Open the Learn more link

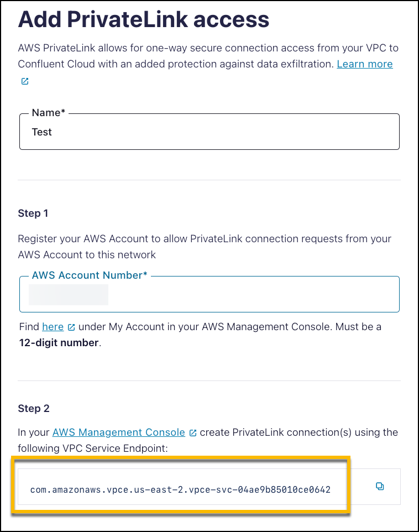(x=365, y=64)
